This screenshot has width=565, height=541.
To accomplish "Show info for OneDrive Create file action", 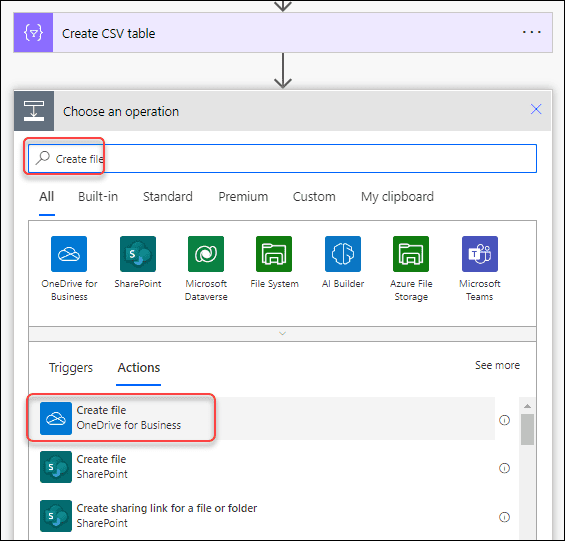I will point(504,420).
